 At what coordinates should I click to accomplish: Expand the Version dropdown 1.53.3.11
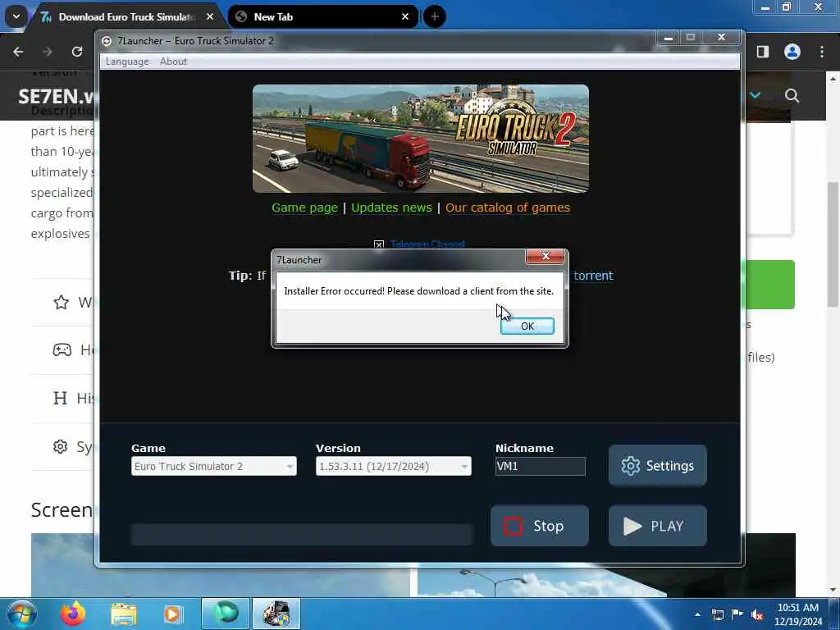coord(393,466)
